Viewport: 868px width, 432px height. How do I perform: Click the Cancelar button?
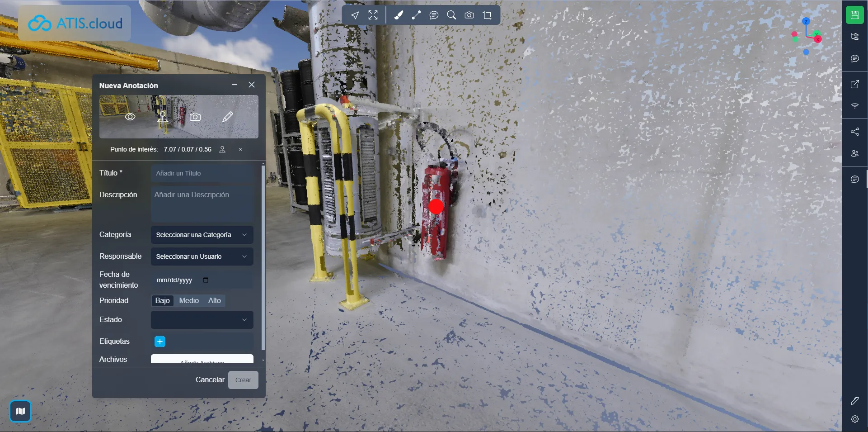pyautogui.click(x=210, y=380)
